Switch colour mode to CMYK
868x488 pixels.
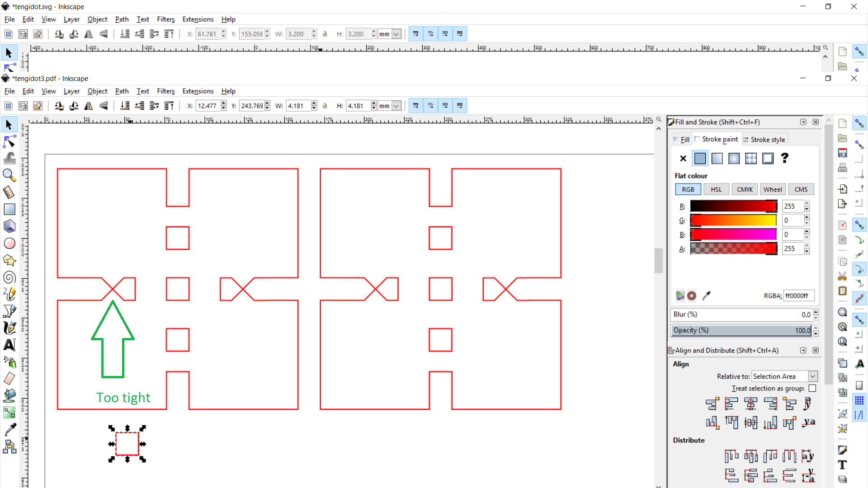(x=745, y=189)
